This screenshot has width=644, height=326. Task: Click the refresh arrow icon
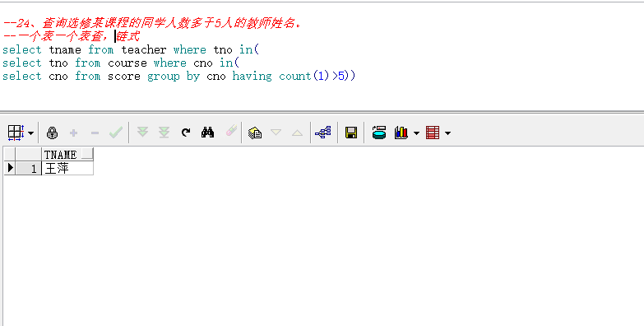pos(186,133)
